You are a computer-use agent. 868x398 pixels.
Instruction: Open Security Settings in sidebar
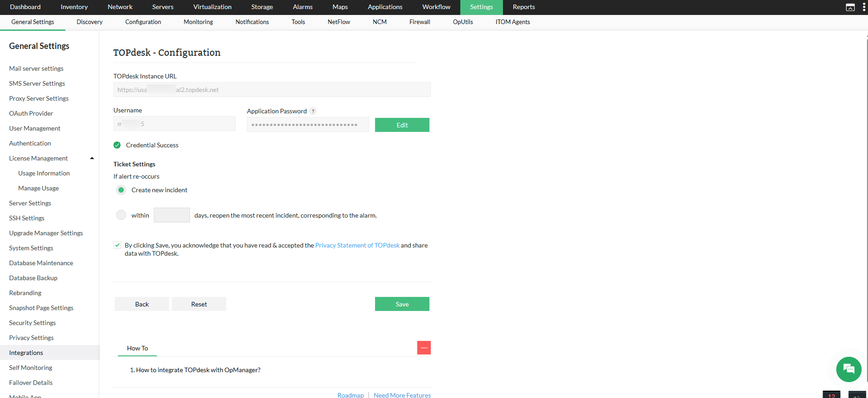click(32, 323)
